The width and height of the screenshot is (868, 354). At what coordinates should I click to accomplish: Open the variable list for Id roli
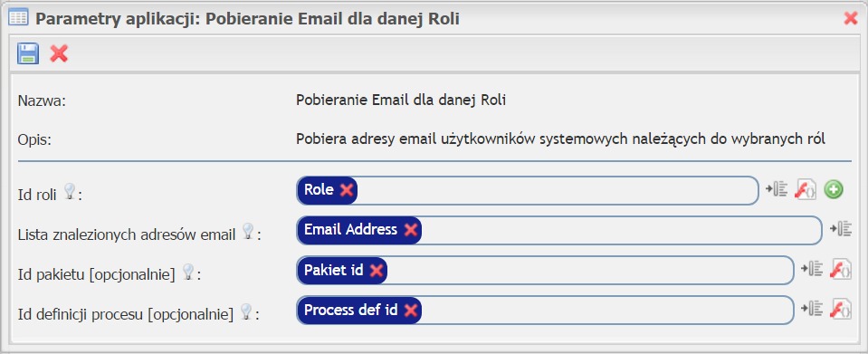776,189
